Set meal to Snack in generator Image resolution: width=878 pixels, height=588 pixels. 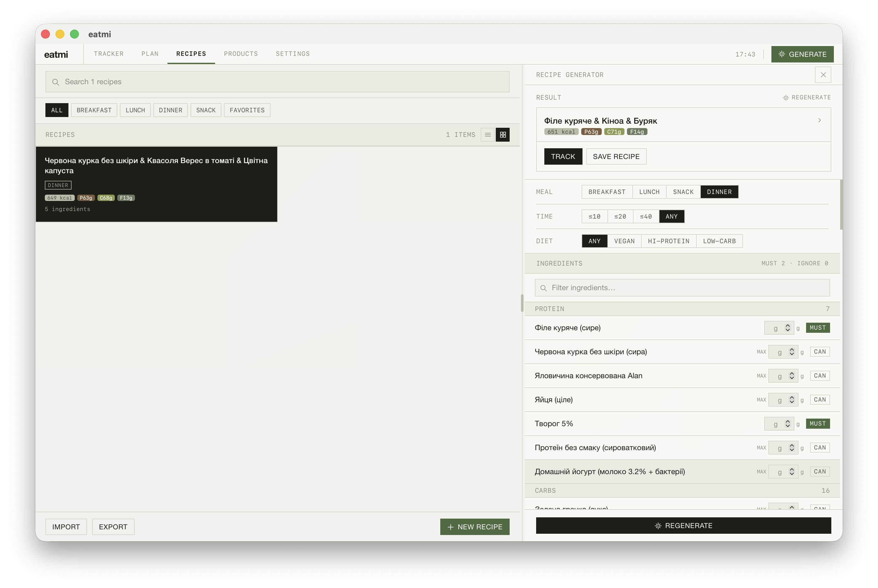pos(683,191)
